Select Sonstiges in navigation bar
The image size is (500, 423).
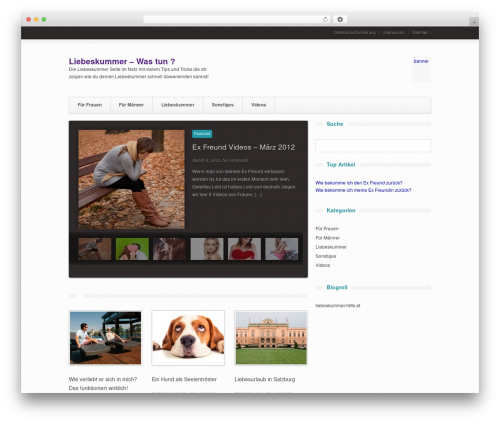223,105
